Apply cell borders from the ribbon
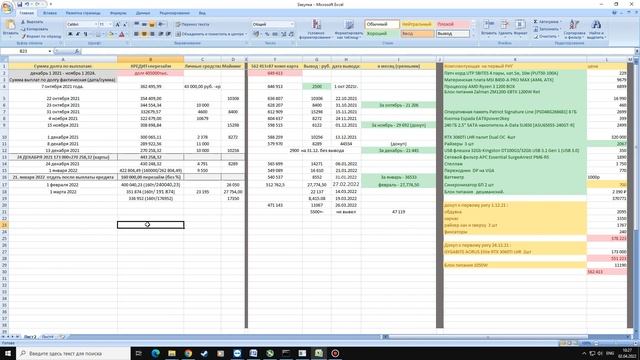640x360 pixels. coord(98,34)
